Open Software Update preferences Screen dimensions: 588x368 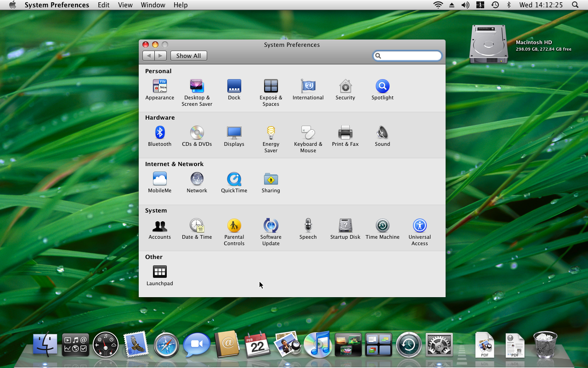click(x=271, y=226)
